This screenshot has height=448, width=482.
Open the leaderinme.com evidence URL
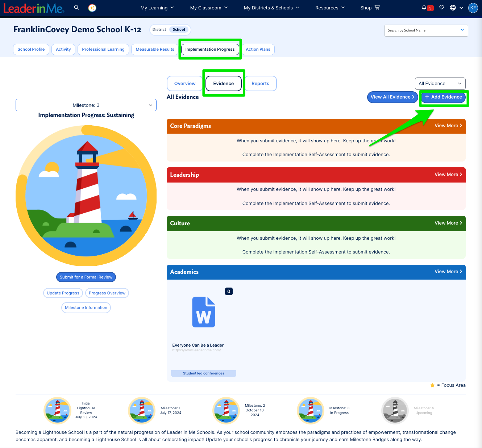click(196, 350)
